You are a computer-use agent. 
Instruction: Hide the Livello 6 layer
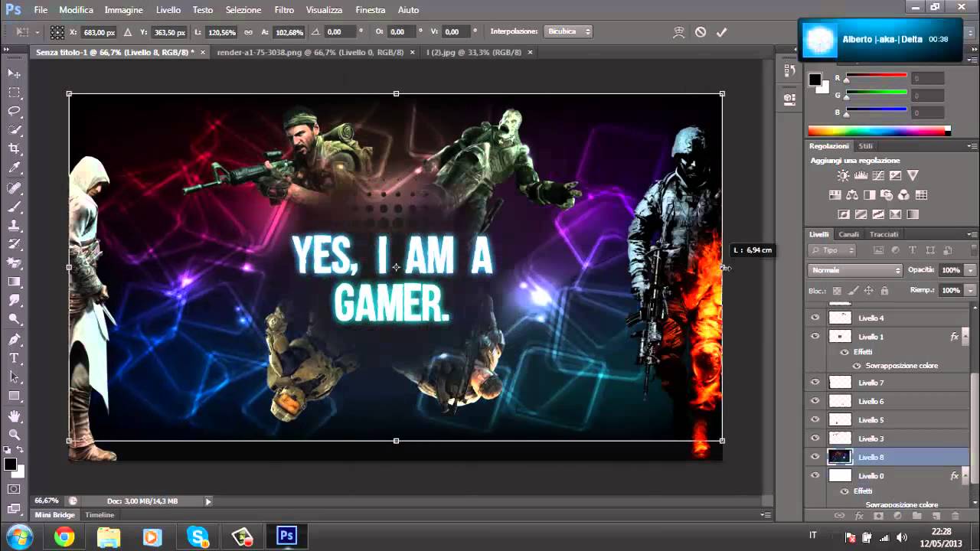(x=815, y=401)
